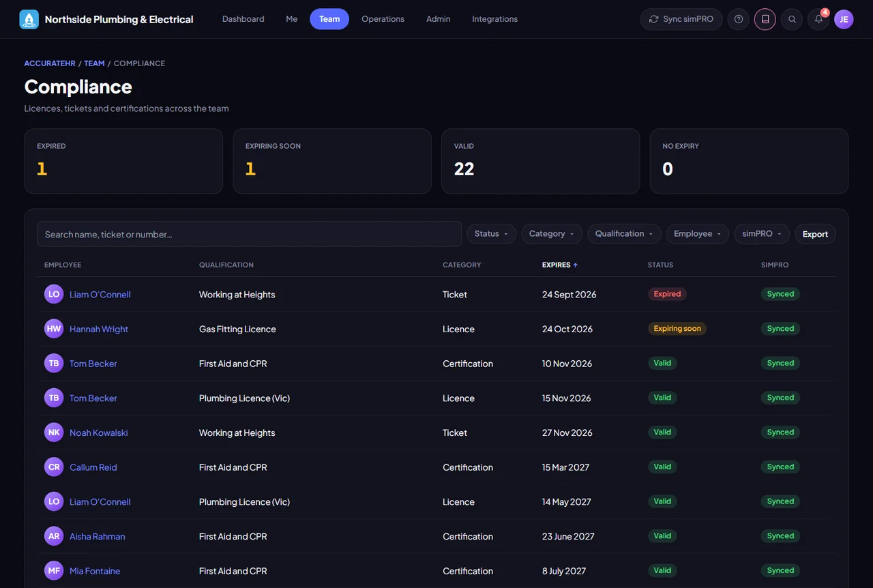Go to the Dashboard tab
The image size is (873, 588).
click(x=243, y=19)
